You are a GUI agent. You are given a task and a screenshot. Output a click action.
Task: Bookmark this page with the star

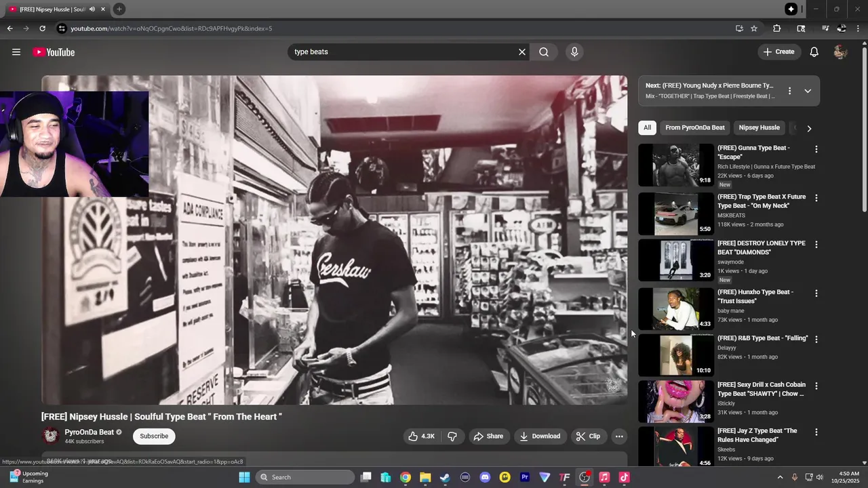(754, 28)
